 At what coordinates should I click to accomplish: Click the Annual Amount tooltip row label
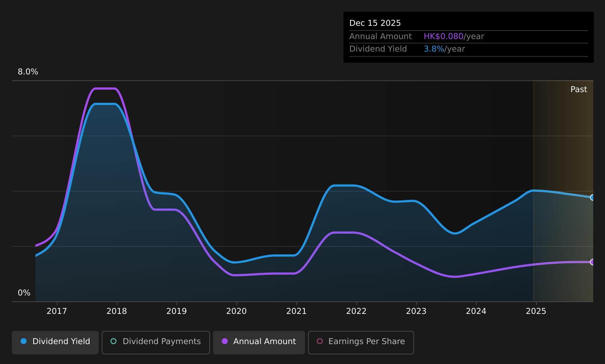(x=381, y=36)
